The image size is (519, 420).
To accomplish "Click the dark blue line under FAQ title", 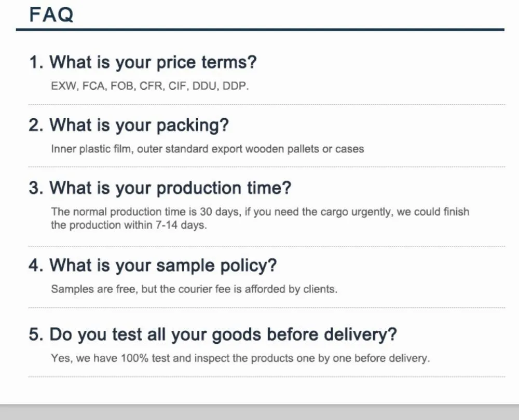I will [x=259, y=30].
